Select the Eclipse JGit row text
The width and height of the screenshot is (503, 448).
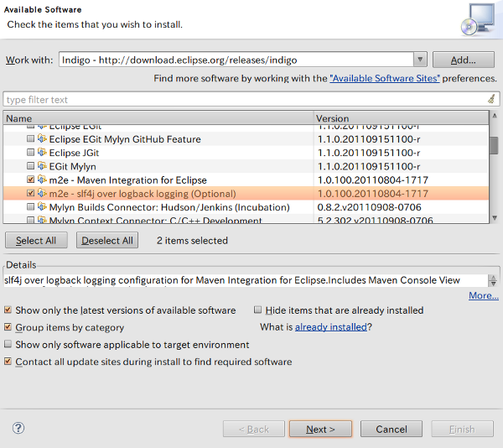(x=74, y=153)
